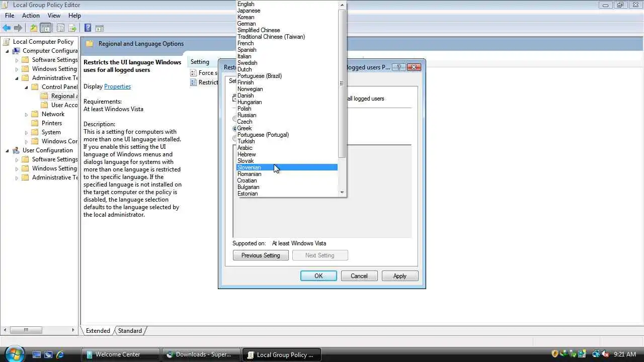Click the Printers folder icon
Image resolution: width=644 pixels, height=362 pixels.
(x=35, y=123)
